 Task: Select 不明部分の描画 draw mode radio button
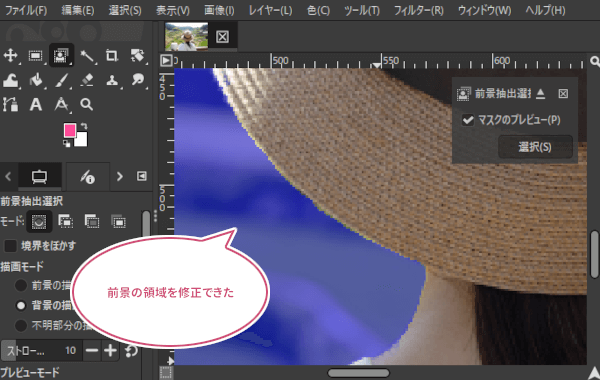[21, 325]
